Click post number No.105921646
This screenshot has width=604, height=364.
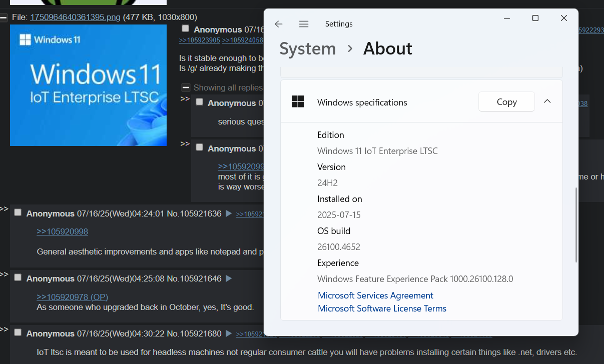[x=194, y=278]
